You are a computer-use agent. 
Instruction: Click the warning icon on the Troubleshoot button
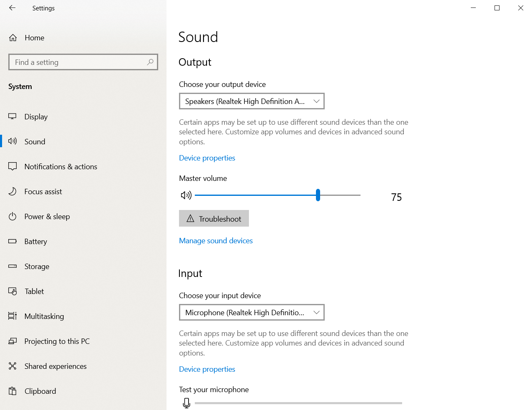(x=191, y=218)
